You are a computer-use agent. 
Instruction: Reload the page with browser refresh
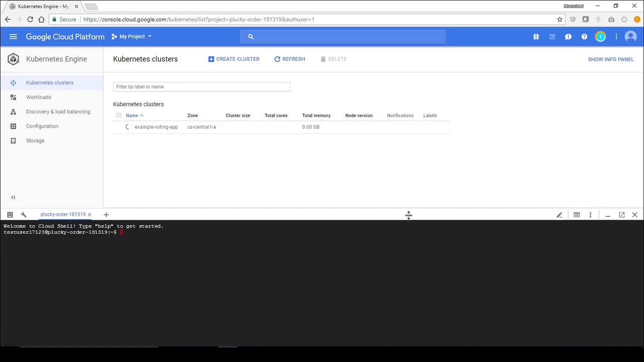30,19
